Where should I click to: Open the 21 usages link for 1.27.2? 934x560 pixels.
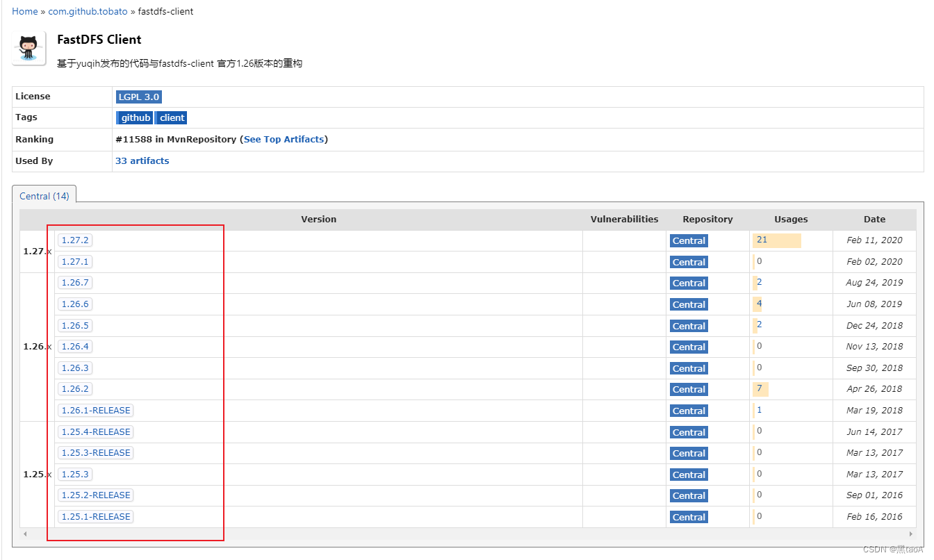(x=762, y=240)
